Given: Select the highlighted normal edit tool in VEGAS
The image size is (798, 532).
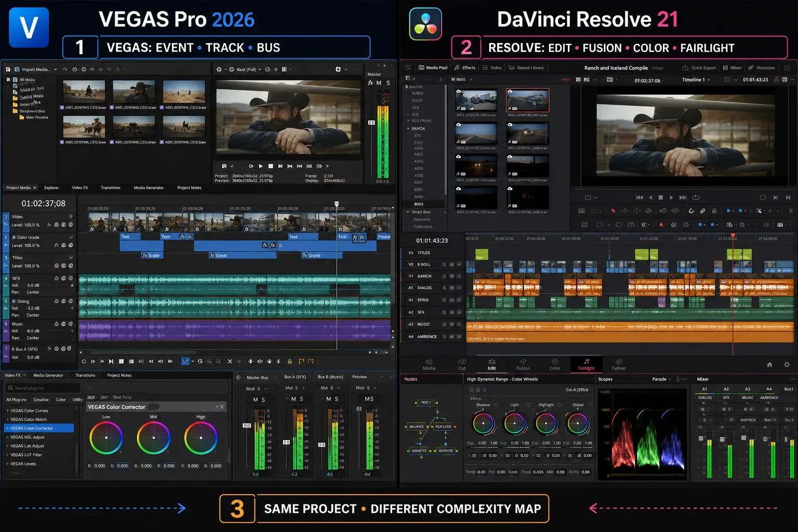Looking at the screenshot, I should (x=185, y=361).
